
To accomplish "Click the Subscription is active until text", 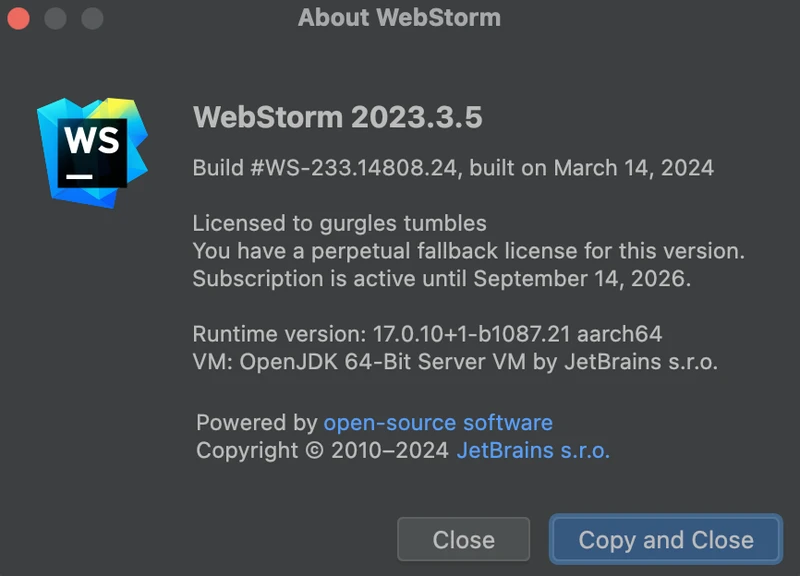I will coord(330,278).
